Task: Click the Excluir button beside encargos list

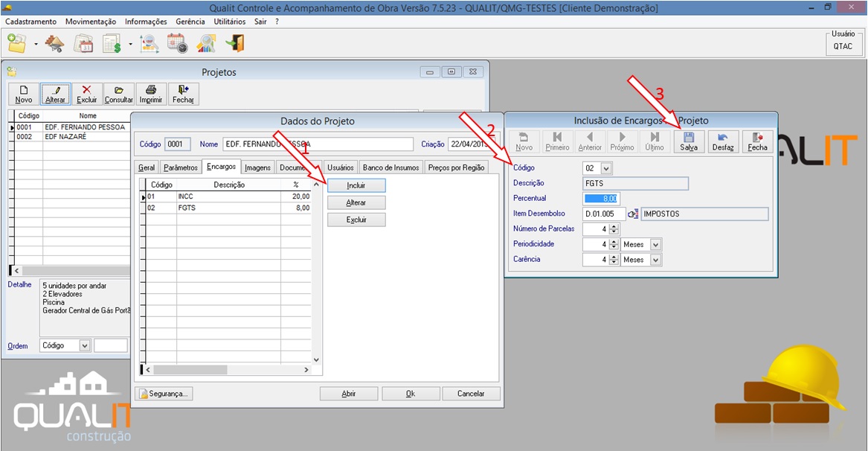Action: point(356,220)
